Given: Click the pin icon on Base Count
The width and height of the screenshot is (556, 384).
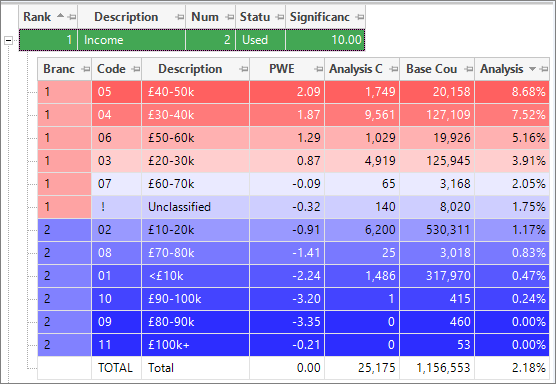Looking at the screenshot, I should 469,69.
